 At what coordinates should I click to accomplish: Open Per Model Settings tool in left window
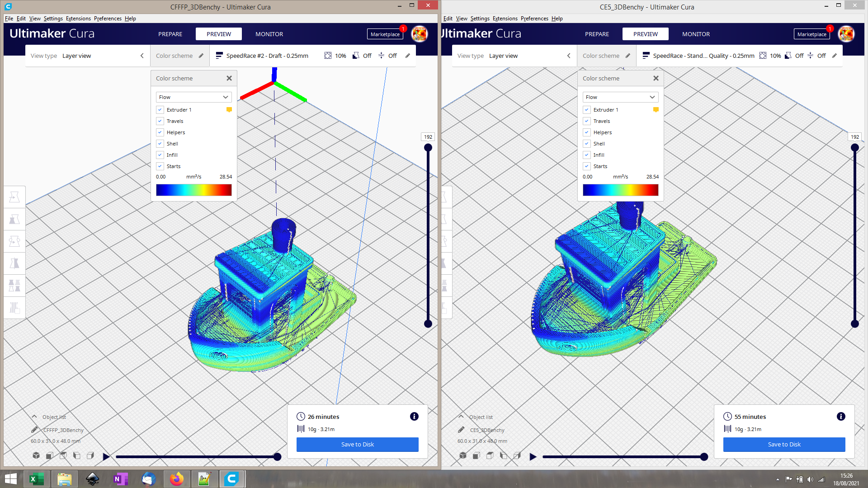(14, 286)
